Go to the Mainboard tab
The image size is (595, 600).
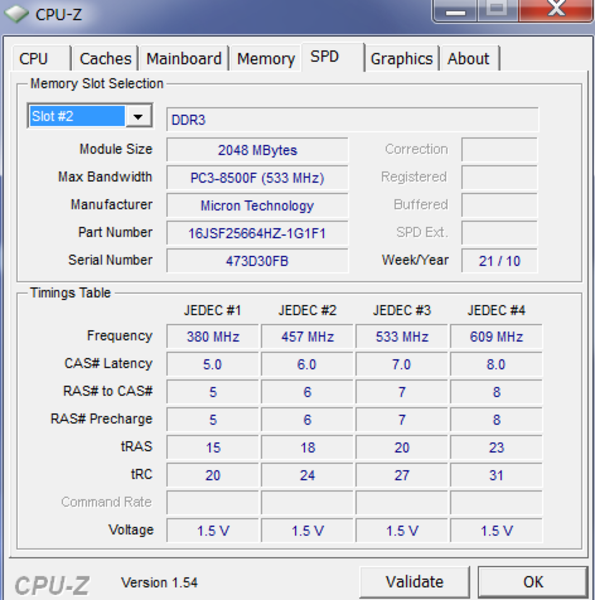tap(184, 59)
